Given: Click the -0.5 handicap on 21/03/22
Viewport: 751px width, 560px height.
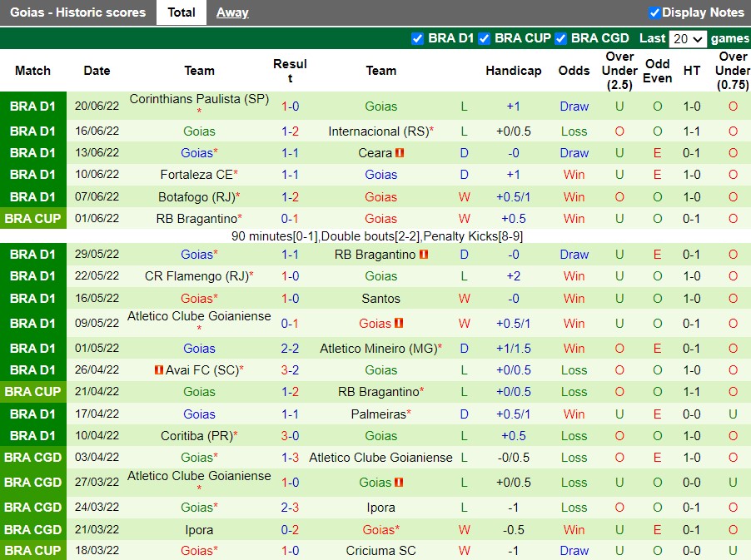Looking at the screenshot, I should 514,530.
